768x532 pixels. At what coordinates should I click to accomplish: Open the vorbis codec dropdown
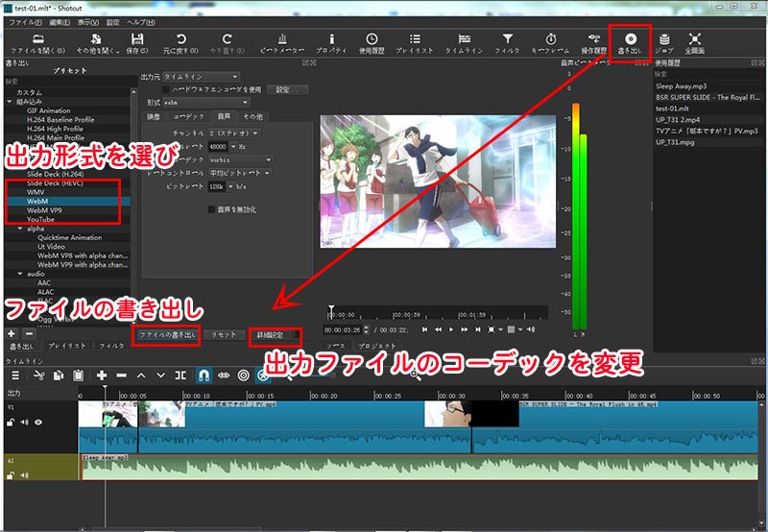tap(241, 159)
